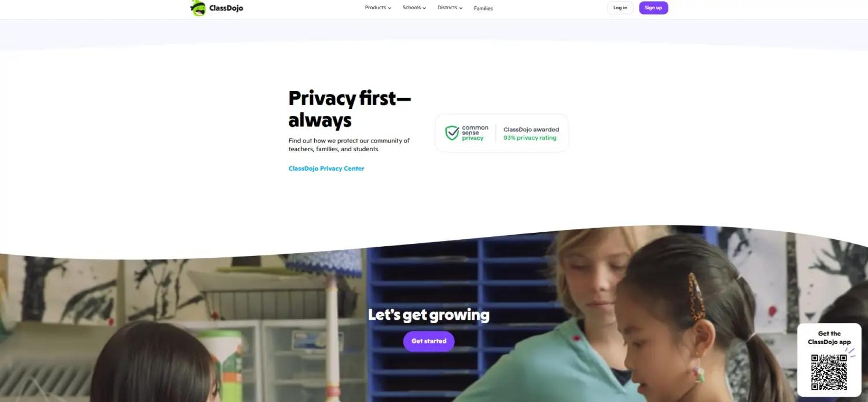Image resolution: width=868 pixels, height=402 pixels.
Task: Click the purple Sign up button
Action: pyautogui.click(x=653, y=8)
